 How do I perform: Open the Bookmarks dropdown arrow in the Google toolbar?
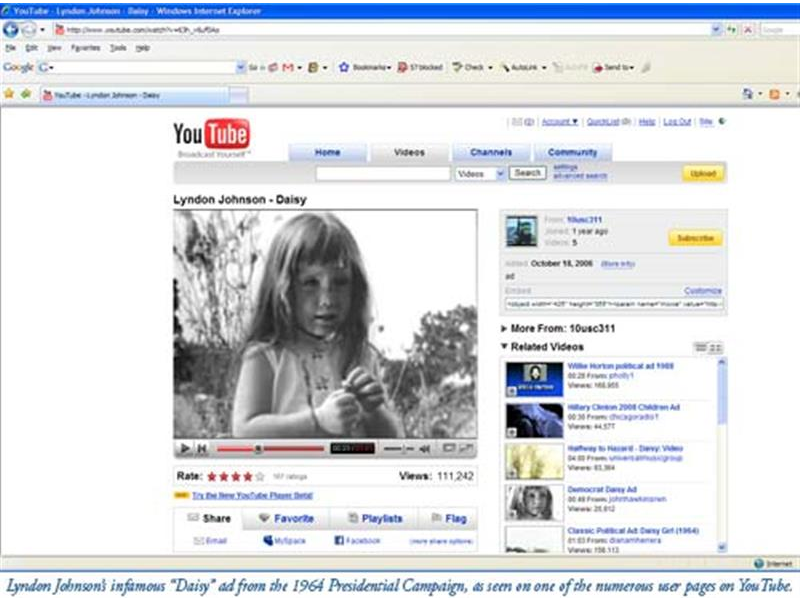(x=389, y=68)
